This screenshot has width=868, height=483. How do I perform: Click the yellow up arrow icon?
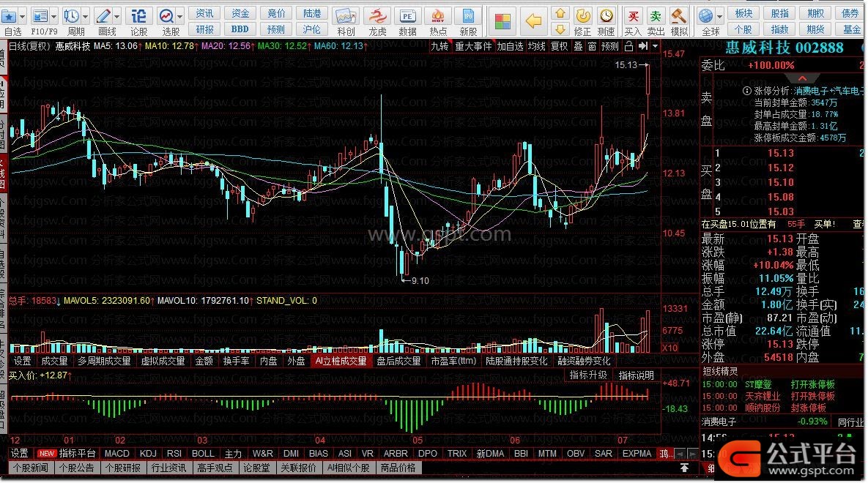point(560,13)
